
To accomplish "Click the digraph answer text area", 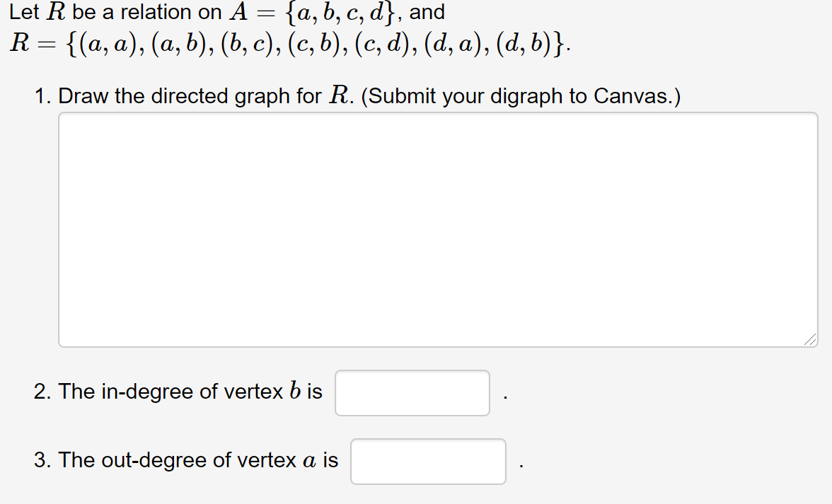I will point(438,230).
